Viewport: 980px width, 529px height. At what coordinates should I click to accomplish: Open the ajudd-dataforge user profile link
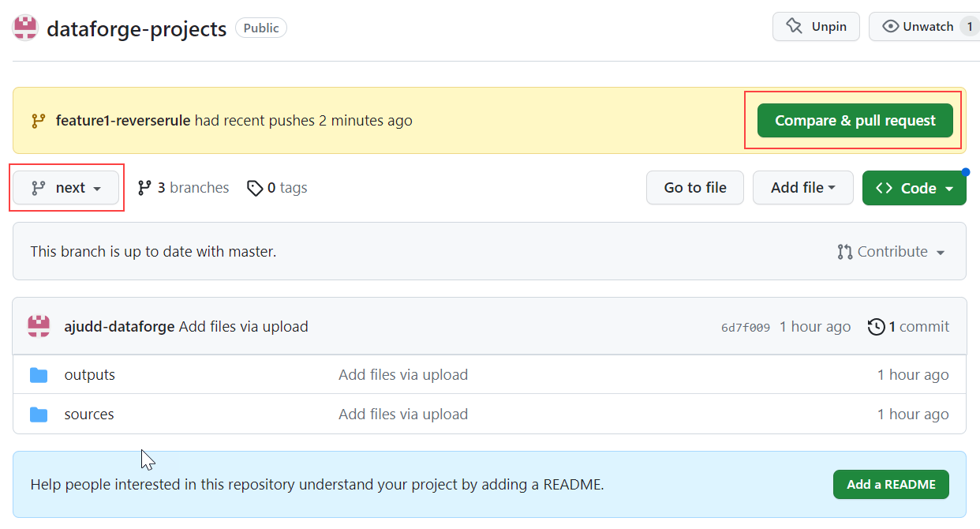(119, 327)
